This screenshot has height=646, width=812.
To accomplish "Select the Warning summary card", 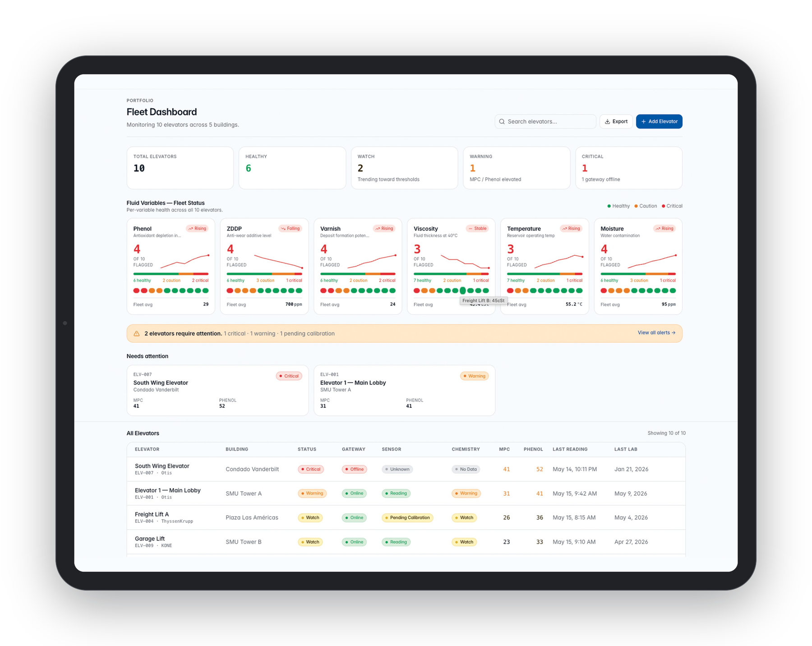I will click(x=517, y=168).
